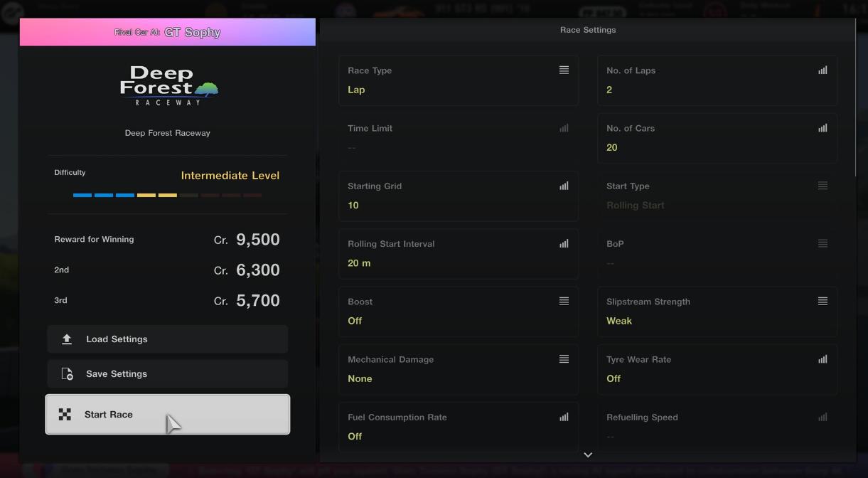Viewport: 868px width, 478px height.
Task: Click the bars icon on No. of Cars
Action: pos(823,128)
